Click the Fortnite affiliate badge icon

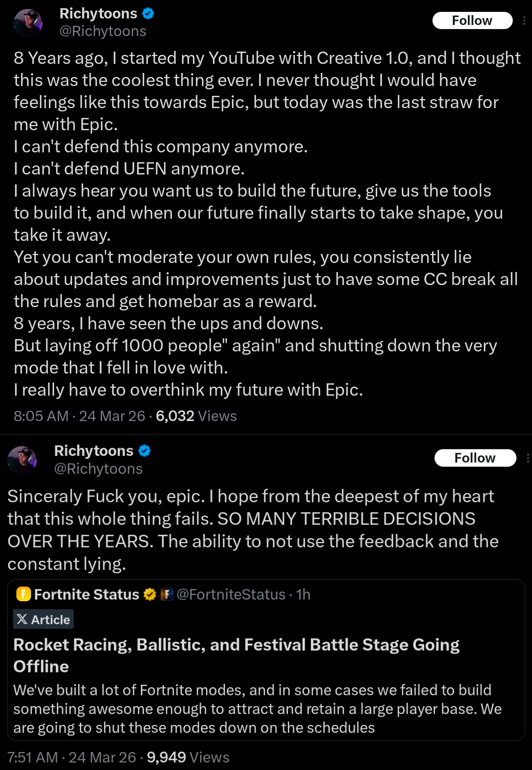[x=167, y=594]
